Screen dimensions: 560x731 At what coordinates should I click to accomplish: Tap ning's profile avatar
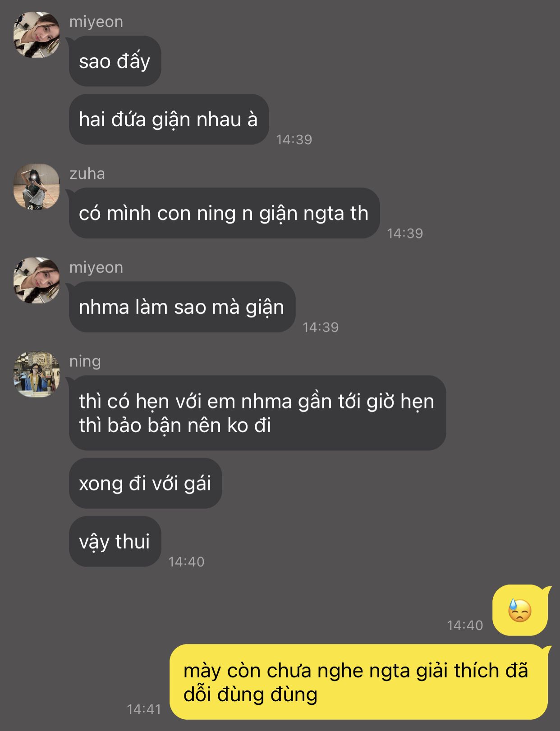[37, 375]
